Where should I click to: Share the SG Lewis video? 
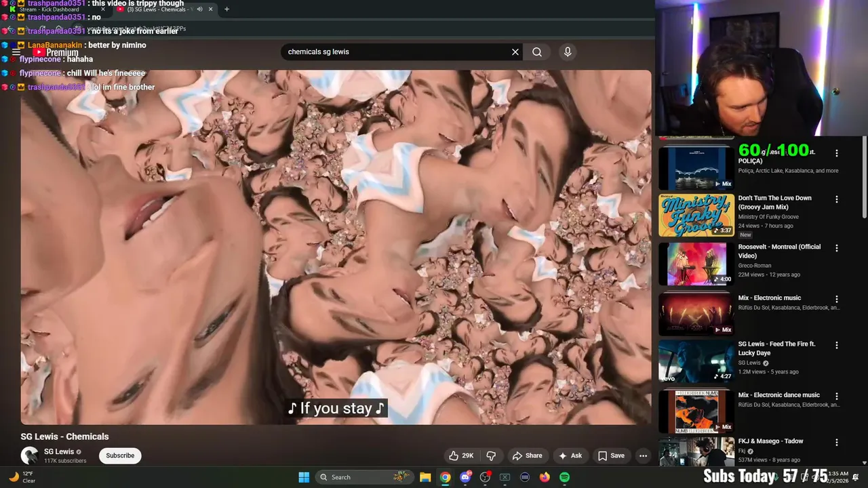[527, 455]
